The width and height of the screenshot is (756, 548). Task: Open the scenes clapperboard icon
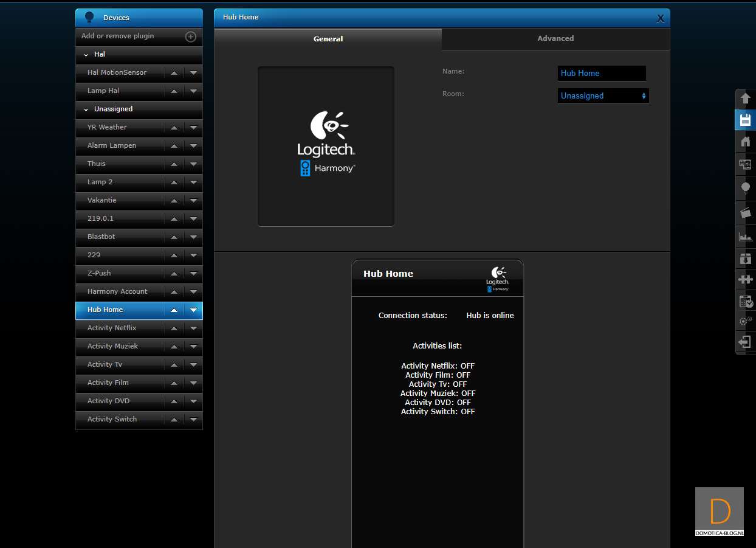click(x=745, y=212)
